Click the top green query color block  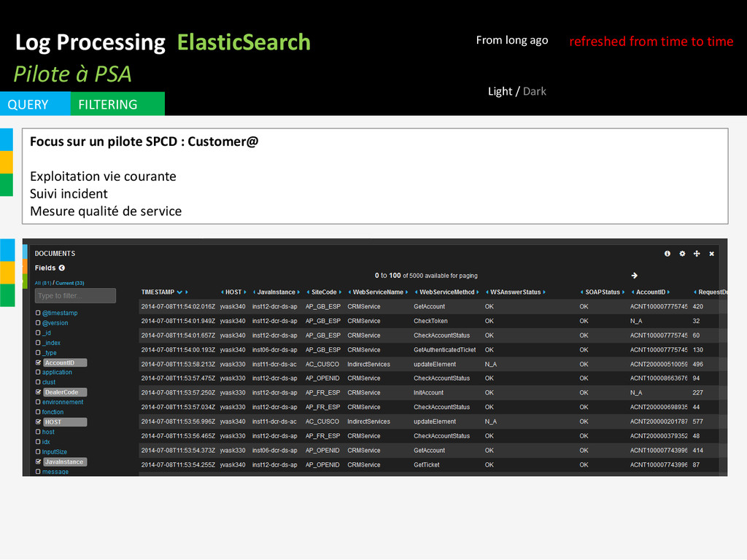point(7,184)
